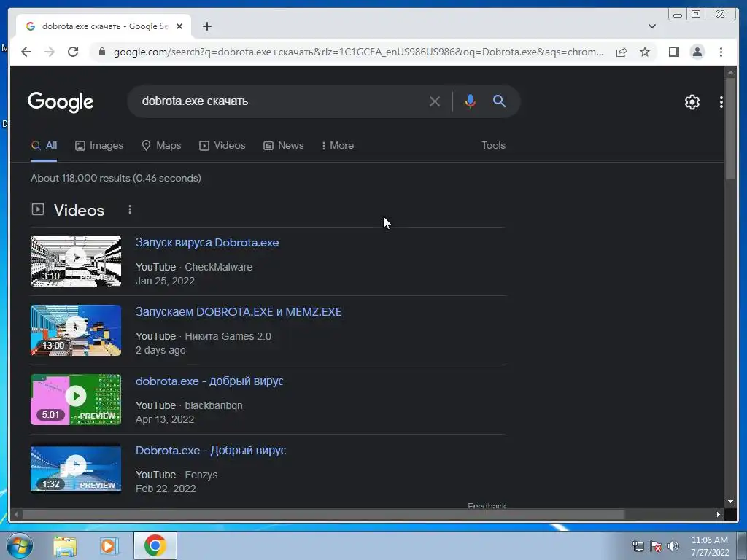Expand the More search categories

tap(337, 146)
